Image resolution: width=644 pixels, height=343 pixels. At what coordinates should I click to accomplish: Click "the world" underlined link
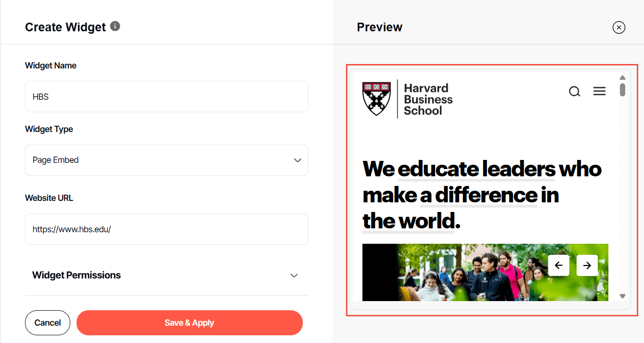coord(408,222)
